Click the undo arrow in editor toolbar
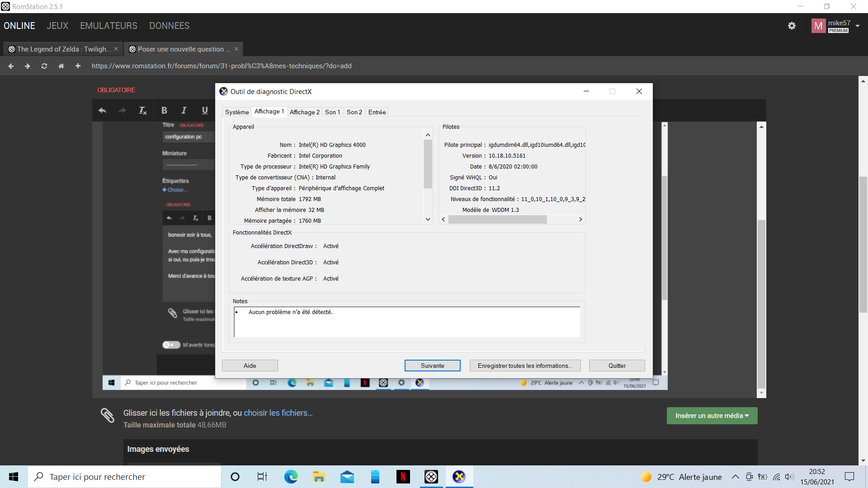This screenshot has height=488, width=868. point(102,110)
